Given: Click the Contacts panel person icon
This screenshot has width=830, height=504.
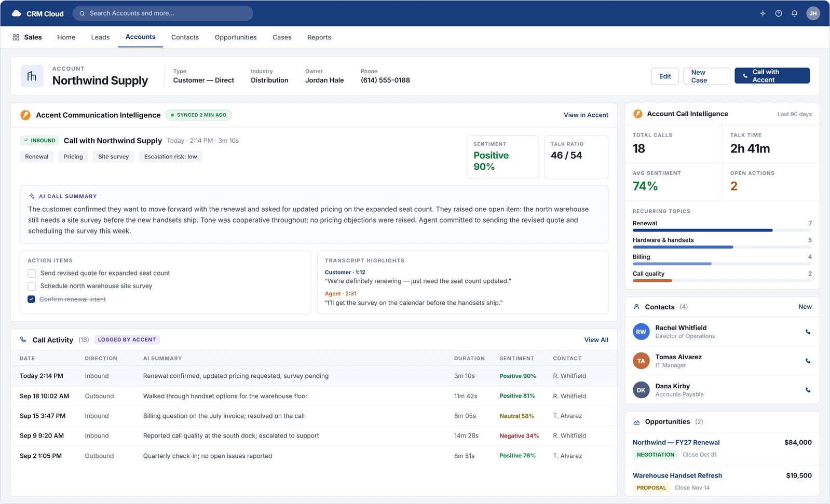Looking at the screenshot, I should pyautogui.click(x=636, y=307).
